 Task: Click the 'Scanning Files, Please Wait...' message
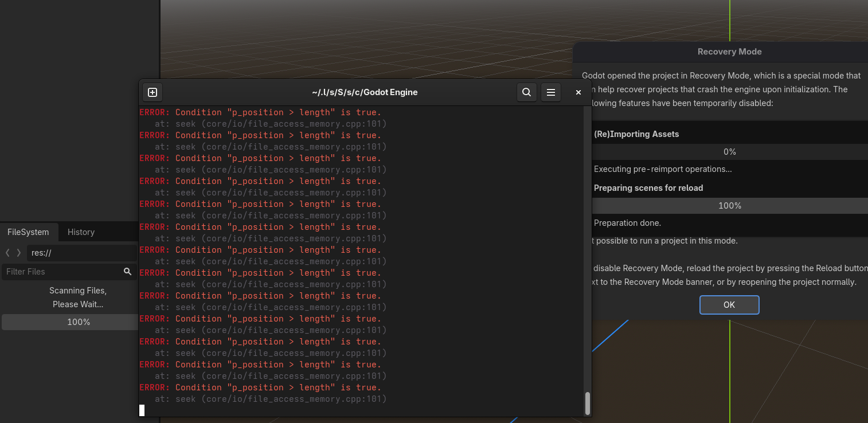78,297
